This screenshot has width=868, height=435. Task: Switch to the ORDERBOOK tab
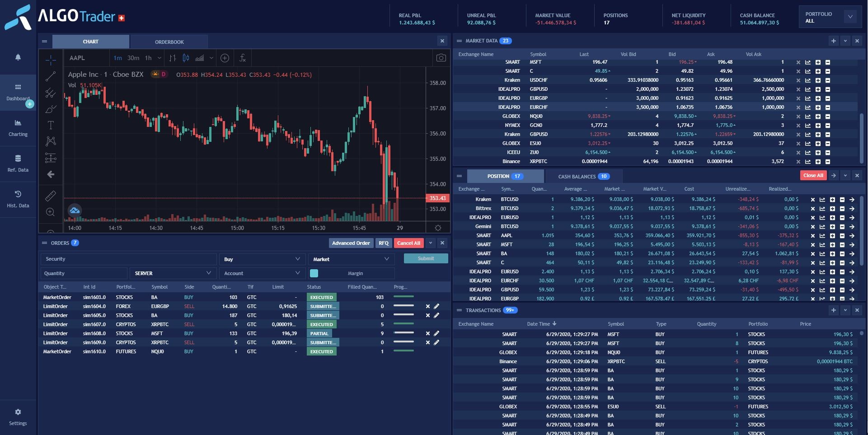click(x=169, y=42)
